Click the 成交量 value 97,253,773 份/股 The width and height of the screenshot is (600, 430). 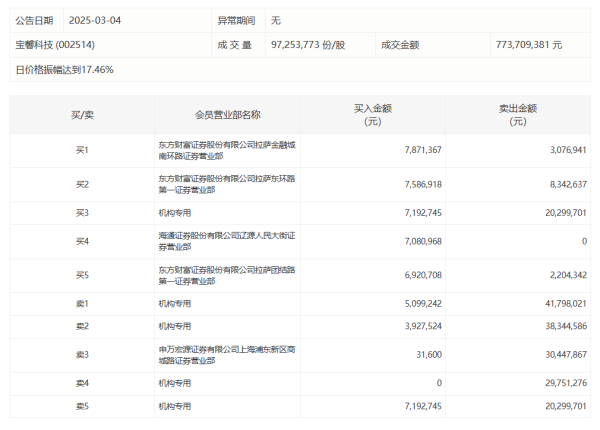[x=308, y=45]
